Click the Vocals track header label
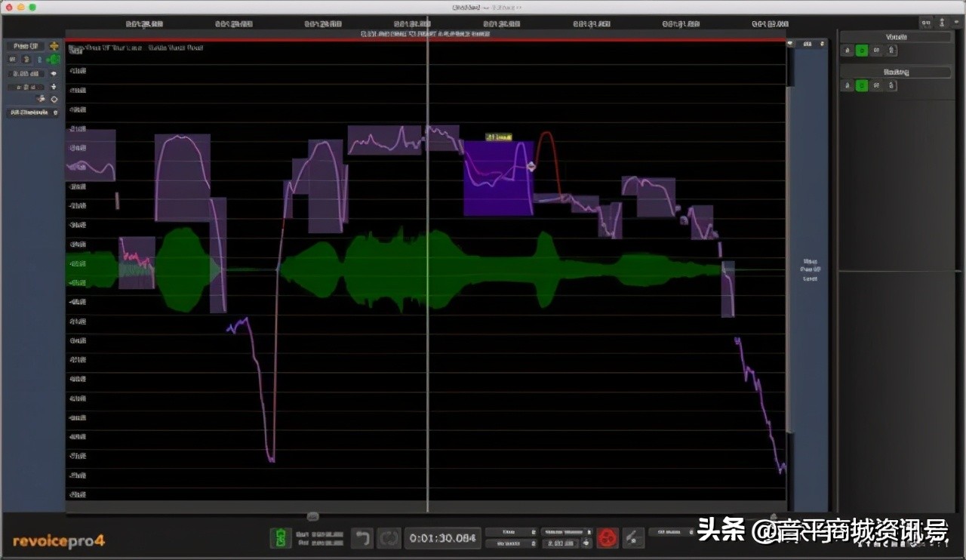The height and width of the screenshot is (560, 966). click(x=895, y=36)
